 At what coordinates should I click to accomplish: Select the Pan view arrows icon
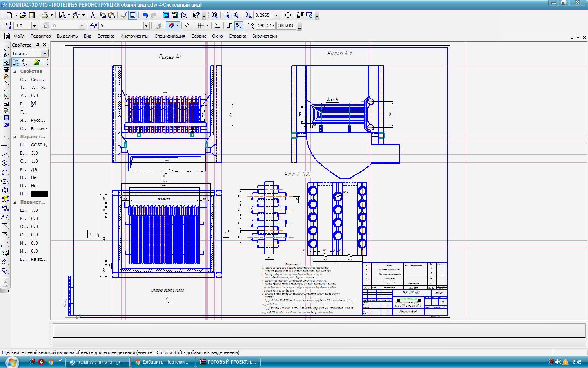pyautogui.click(x=288, y=15)
